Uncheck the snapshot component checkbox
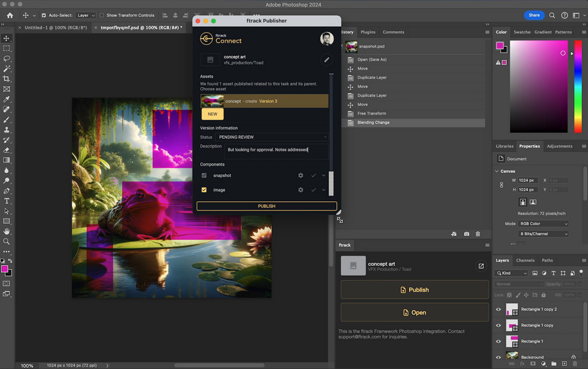 (204, 175)
